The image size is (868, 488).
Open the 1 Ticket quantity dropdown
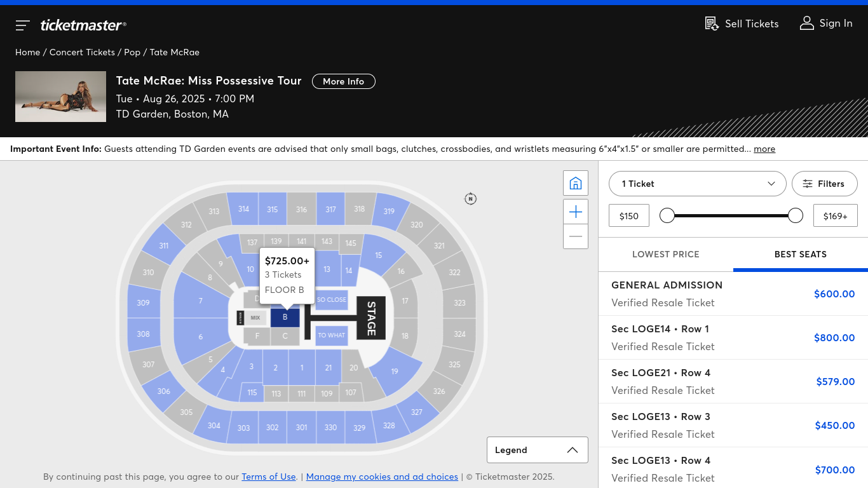(698, 184)
